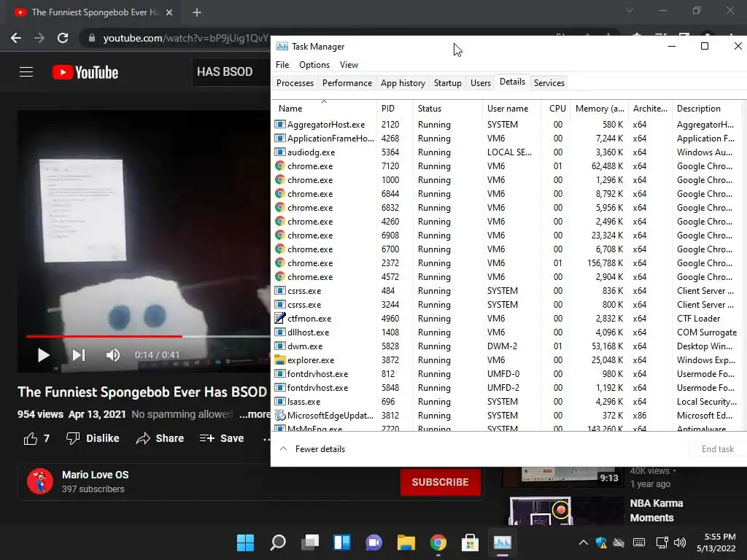
Task: Select Task Manager taskbar icon
Action: (x=502, y=542)
